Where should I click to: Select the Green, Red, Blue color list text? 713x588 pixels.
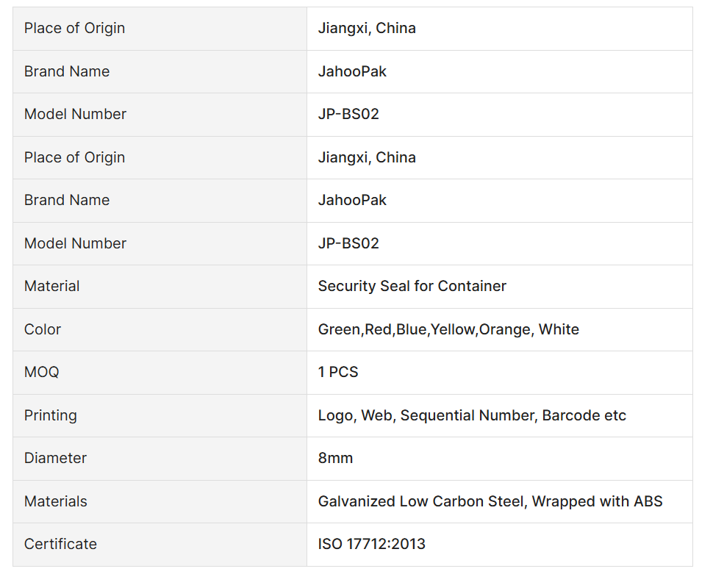coord(448,329)
